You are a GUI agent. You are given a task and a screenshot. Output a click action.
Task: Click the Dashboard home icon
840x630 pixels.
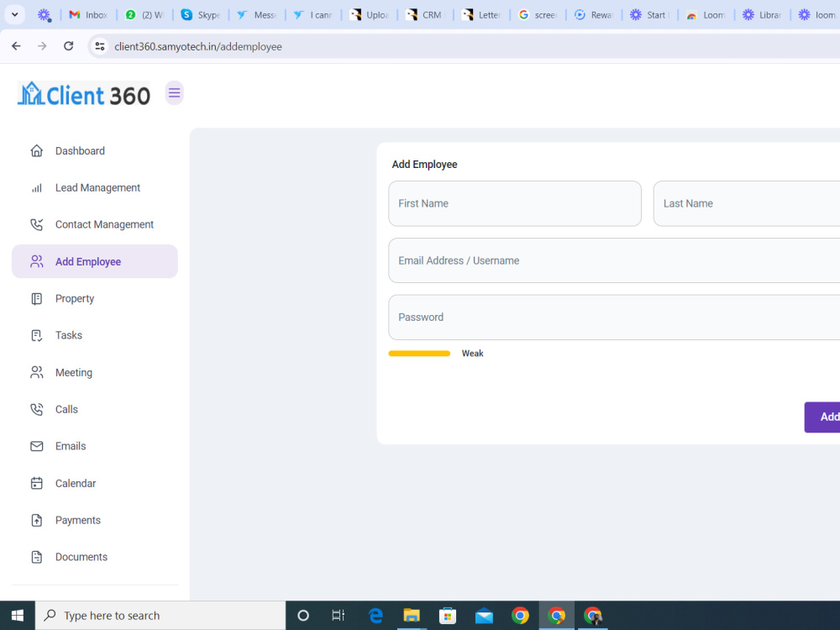36,150
